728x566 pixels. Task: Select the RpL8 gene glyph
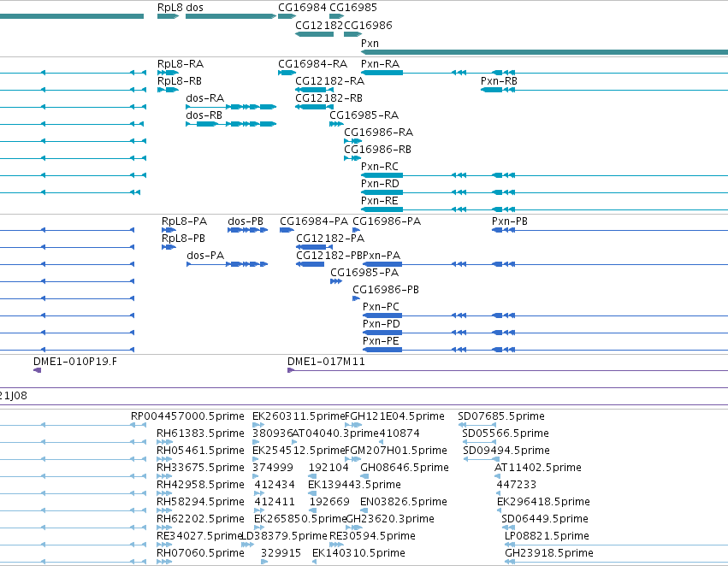pos(168,16)
